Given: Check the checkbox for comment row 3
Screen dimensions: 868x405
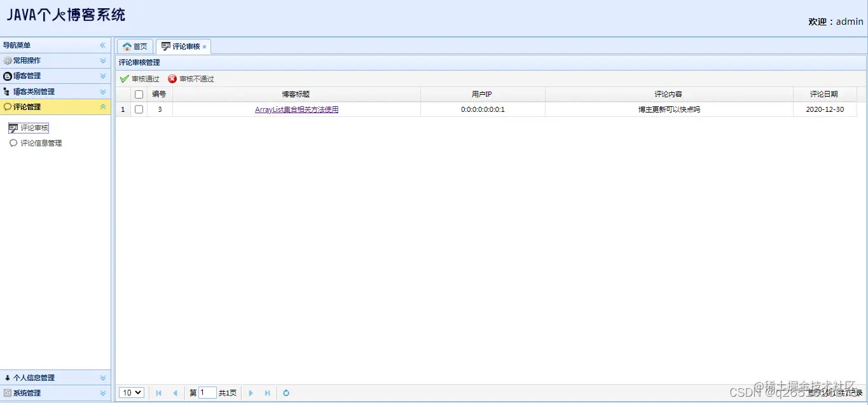Looking at the screenshot, I should point(139,109).
